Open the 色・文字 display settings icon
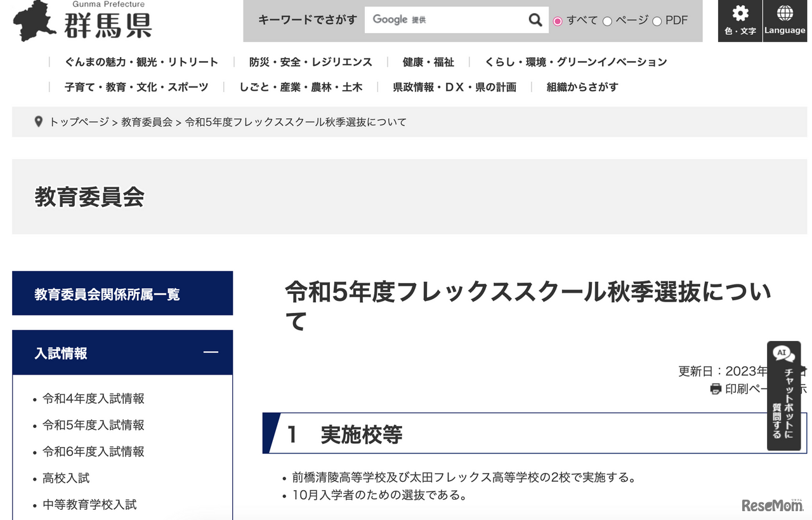Viewport: 812px width, 520px height. [x=740, y=20]
